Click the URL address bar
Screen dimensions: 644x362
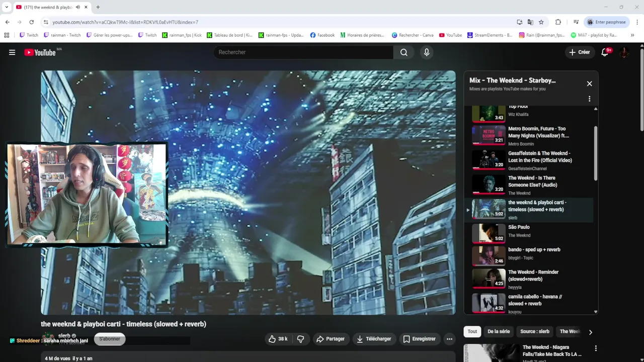click(x=282, y=22)
